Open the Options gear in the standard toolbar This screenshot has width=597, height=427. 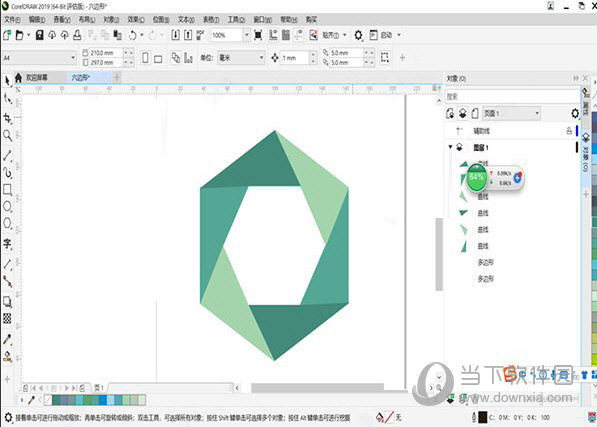pos(358,35)
